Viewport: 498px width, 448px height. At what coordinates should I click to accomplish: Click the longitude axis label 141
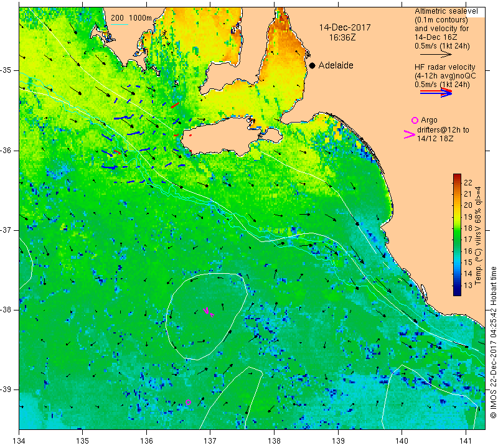(466, 441)
